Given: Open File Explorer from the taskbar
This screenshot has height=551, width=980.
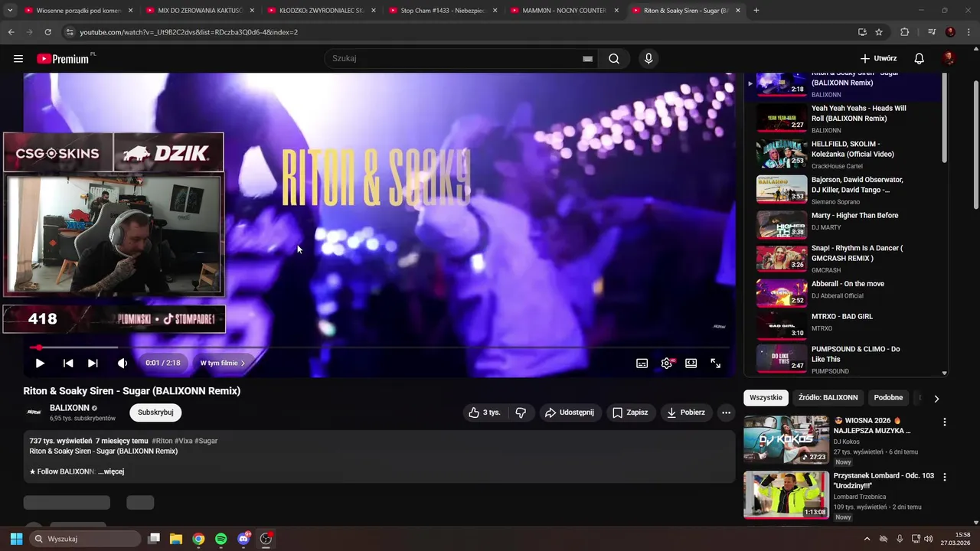Looking at the screenshot, I should (x=175, y=539).
